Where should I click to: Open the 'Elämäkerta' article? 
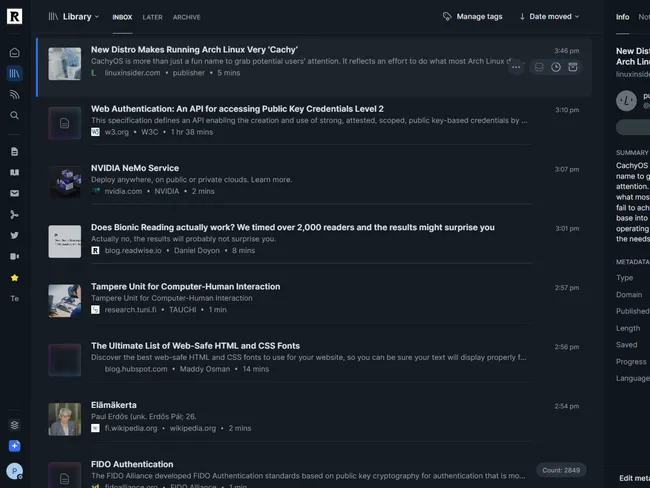pyautogui.click(x=114, y=405)
